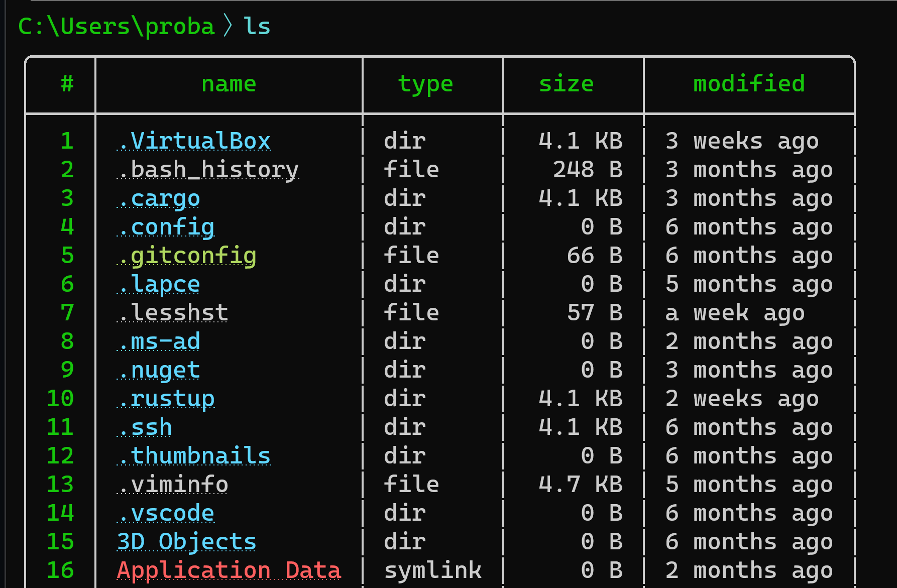Click the ls command in the prompt
The image size is (897, 588).
point(257,26)
